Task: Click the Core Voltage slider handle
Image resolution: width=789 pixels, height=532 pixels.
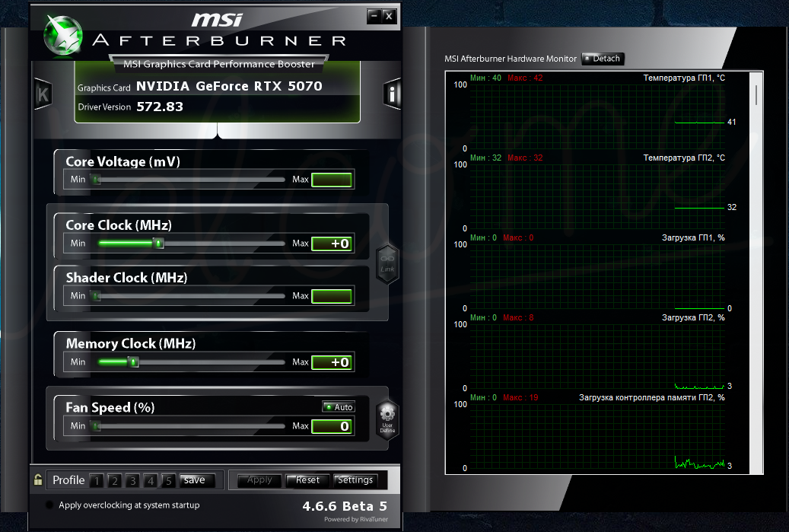Action: click(x=96, y=179)
